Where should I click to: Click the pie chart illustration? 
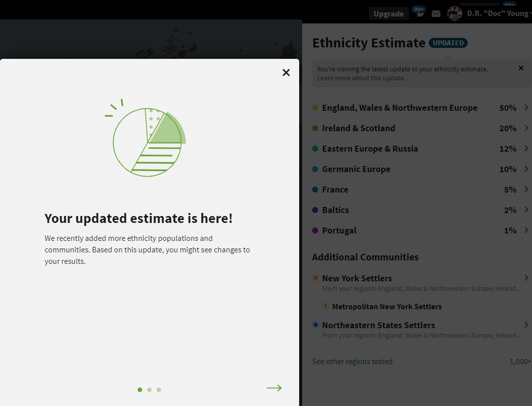pos(146,138)
